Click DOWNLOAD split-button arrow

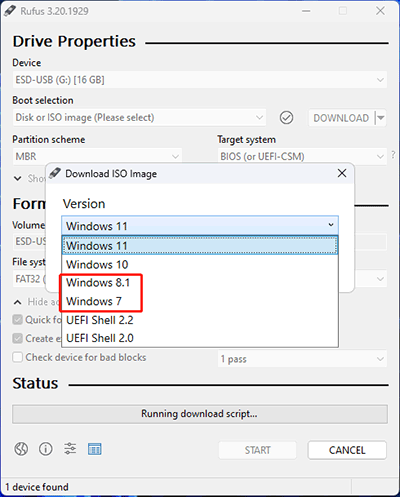coord(380,118)
